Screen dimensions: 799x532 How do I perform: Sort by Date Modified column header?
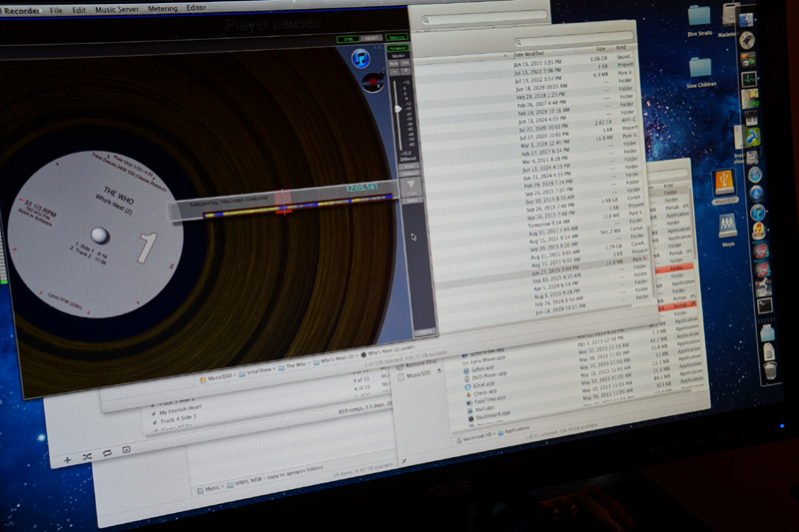pos(528,54)
